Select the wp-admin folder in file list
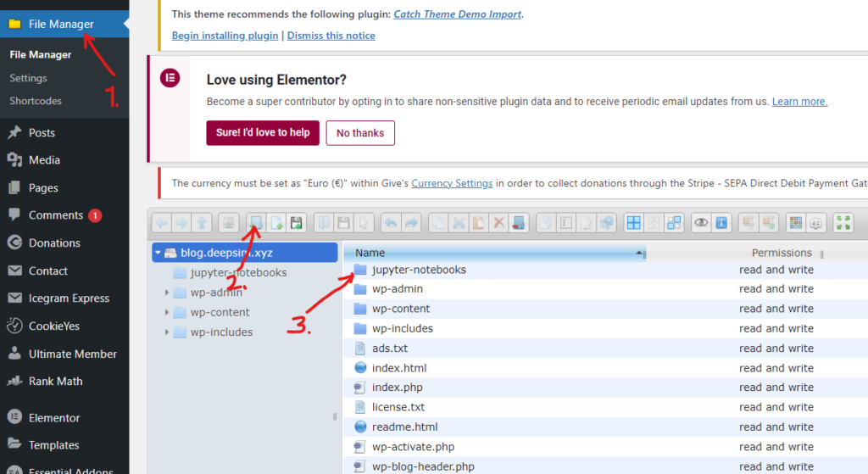The width and height of the screenshot is (868, 474). 605,289
